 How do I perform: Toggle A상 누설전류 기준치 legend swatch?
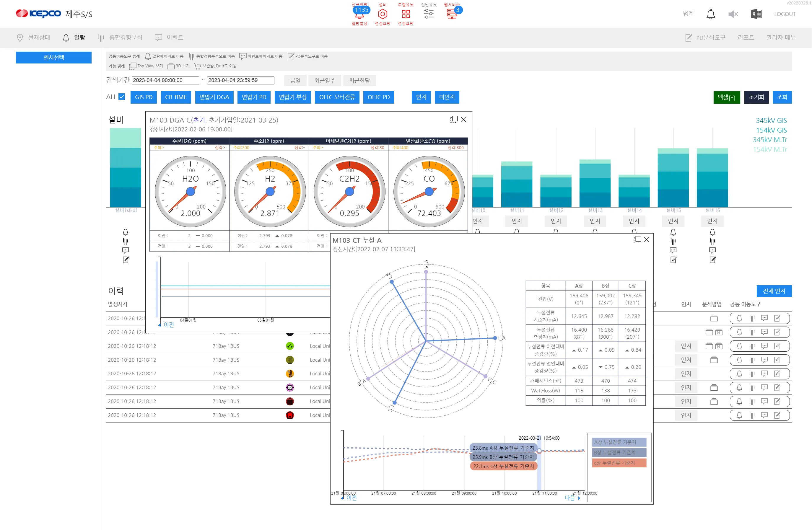click(x=619, y=442)
